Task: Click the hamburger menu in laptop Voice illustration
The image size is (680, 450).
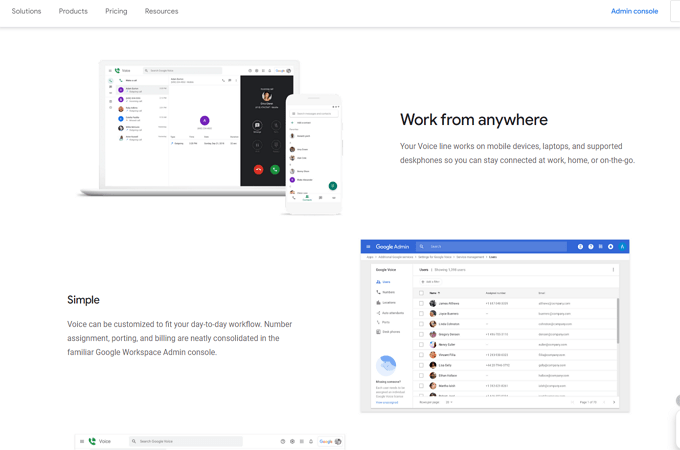Action: pyautogui.click(x=110, y=70)
